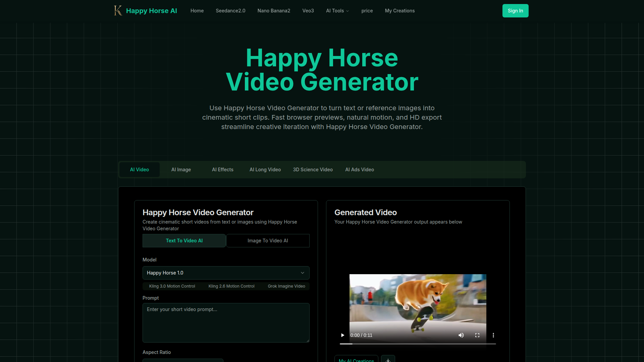
Task: Select Kling 3.0 Motion Control chip
Action: tap(172, 286)
